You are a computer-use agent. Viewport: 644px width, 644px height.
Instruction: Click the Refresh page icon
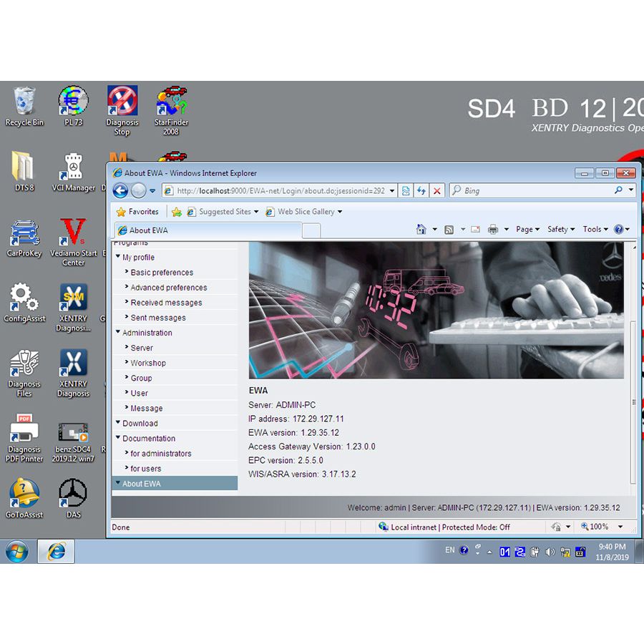(421, 191)
